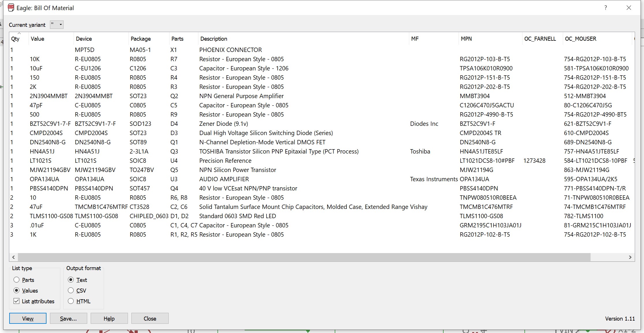Click the MPN column header
Image resolution: width=644 pixels, height=333 pixels.
click(466, 39)
